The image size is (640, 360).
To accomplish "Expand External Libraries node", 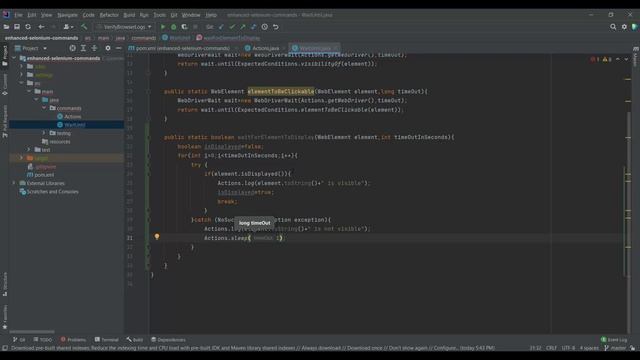I will point(14,183).
